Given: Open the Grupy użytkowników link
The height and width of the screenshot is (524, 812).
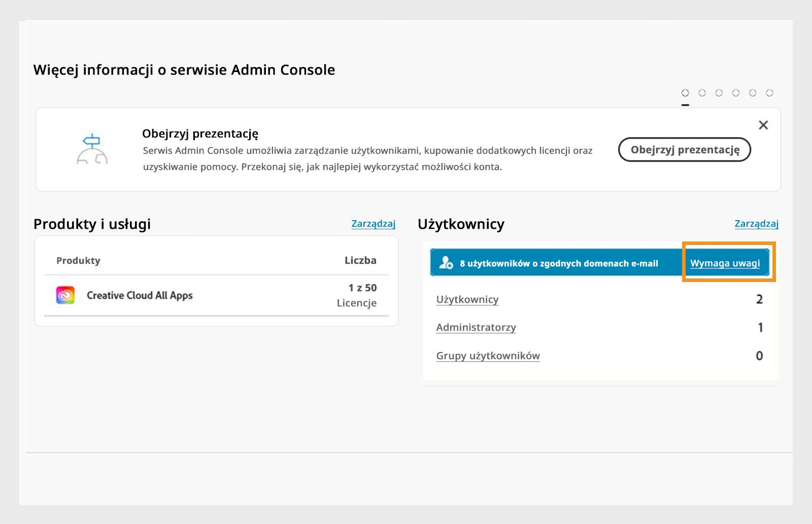Looking at the screenshot, I should click(x=488, y=356).
